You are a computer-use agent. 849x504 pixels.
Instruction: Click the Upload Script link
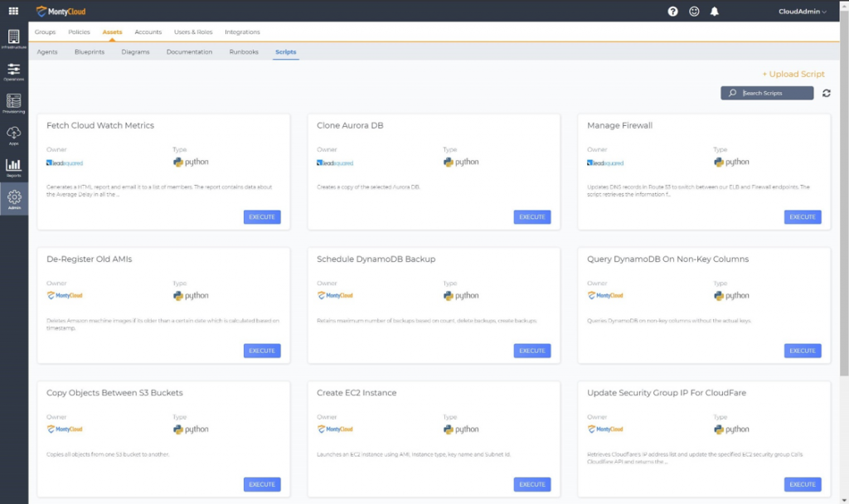[793, 74]
